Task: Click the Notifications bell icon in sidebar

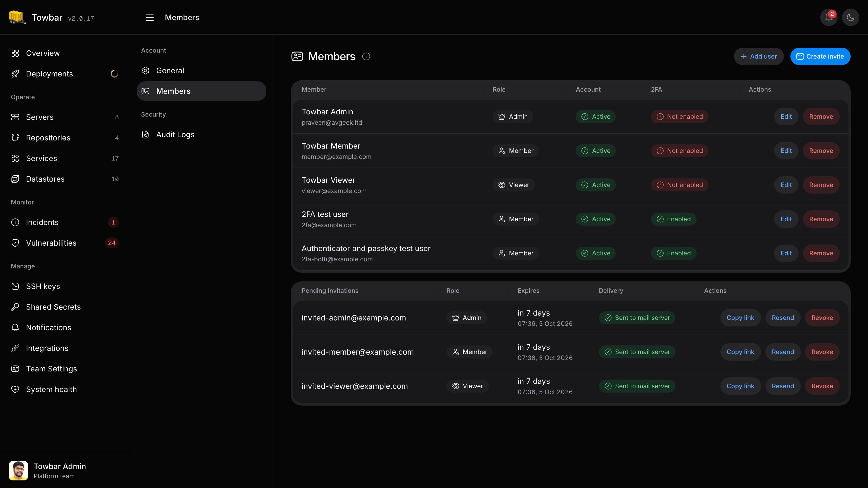Action: point(15,327)
